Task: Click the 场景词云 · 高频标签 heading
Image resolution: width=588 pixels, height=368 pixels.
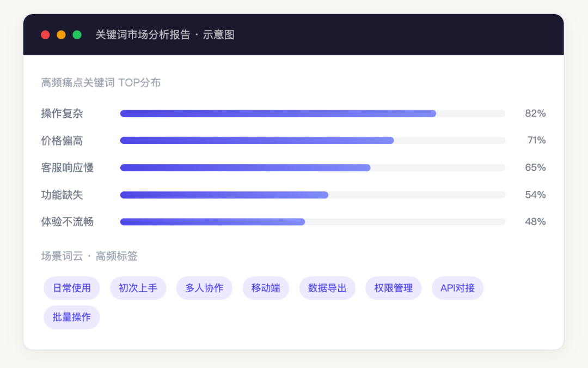Action: click(89, 256)
